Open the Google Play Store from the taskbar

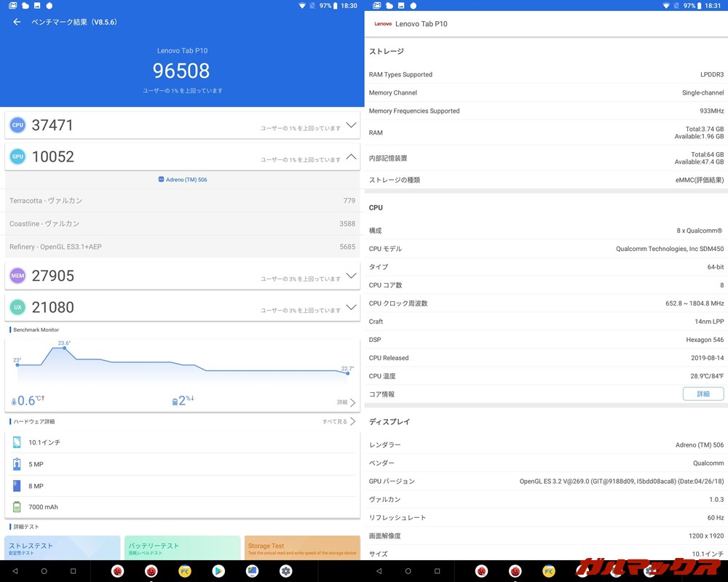point(218,571)
